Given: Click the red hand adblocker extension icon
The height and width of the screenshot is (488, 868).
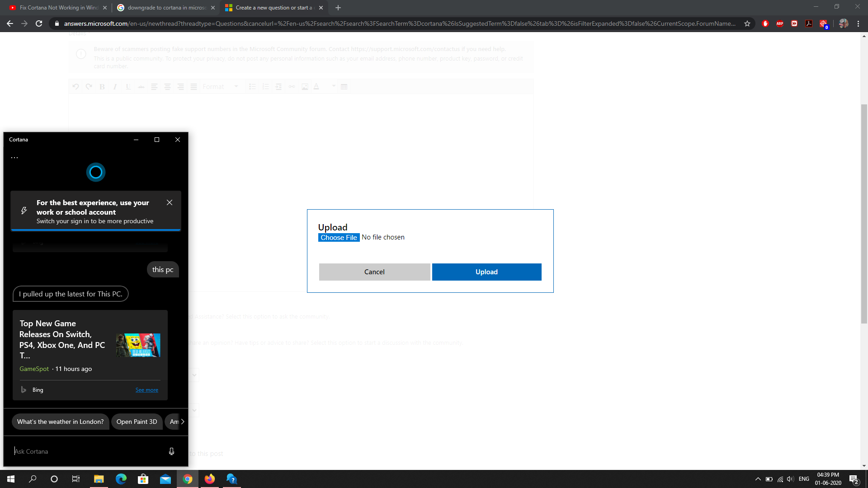Looking at the screenshot, I should point(765,23).
